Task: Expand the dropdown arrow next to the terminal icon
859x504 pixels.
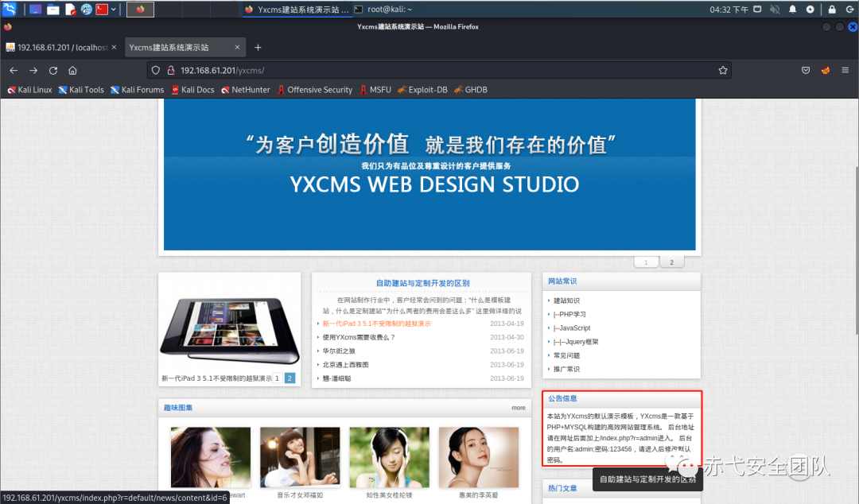Action: click(114, 10)
